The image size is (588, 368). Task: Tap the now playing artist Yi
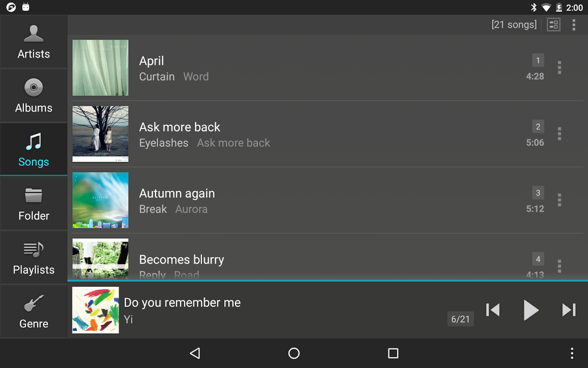[128, 319]
